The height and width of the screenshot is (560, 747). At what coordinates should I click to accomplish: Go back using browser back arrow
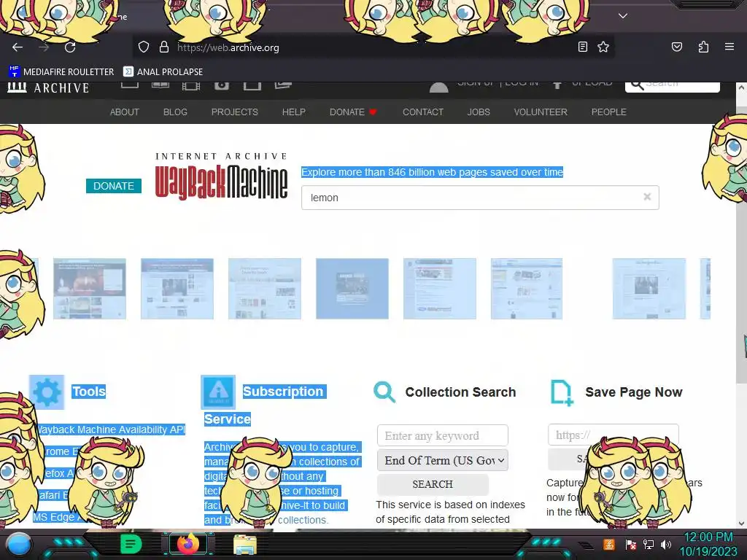tap(18, 47)
